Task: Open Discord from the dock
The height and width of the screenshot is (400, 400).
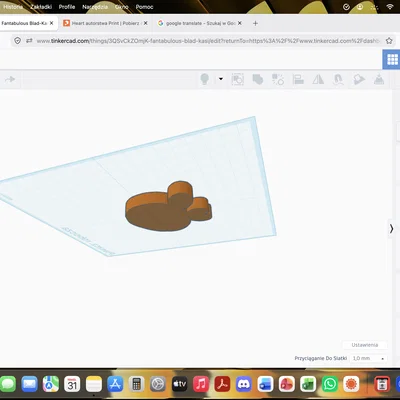Action: (x=244, y=384)
